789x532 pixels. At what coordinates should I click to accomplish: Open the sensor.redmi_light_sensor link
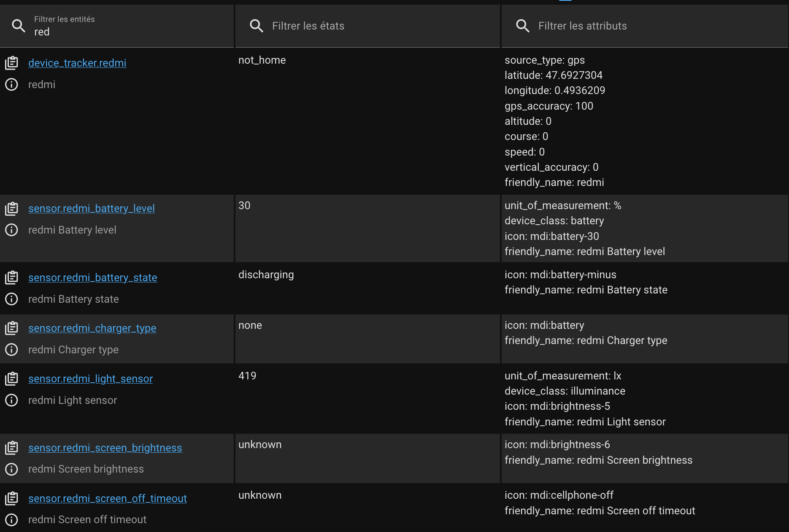pos(91,379)
